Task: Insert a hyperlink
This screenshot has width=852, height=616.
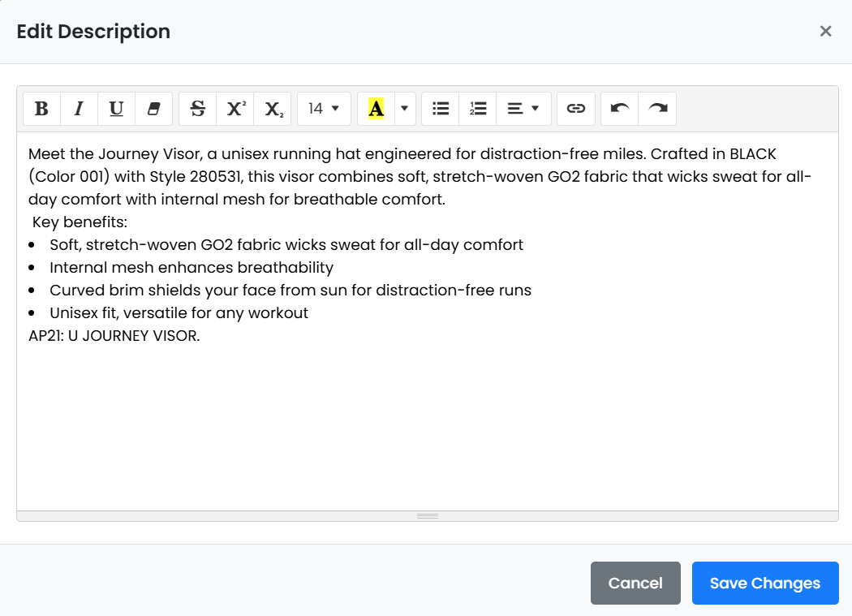Action: coord(576,109)
